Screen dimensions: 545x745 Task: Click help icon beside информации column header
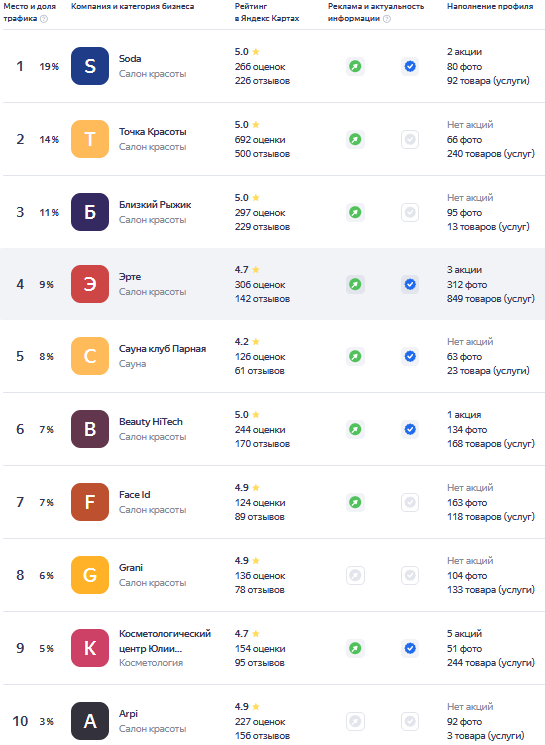387,19
